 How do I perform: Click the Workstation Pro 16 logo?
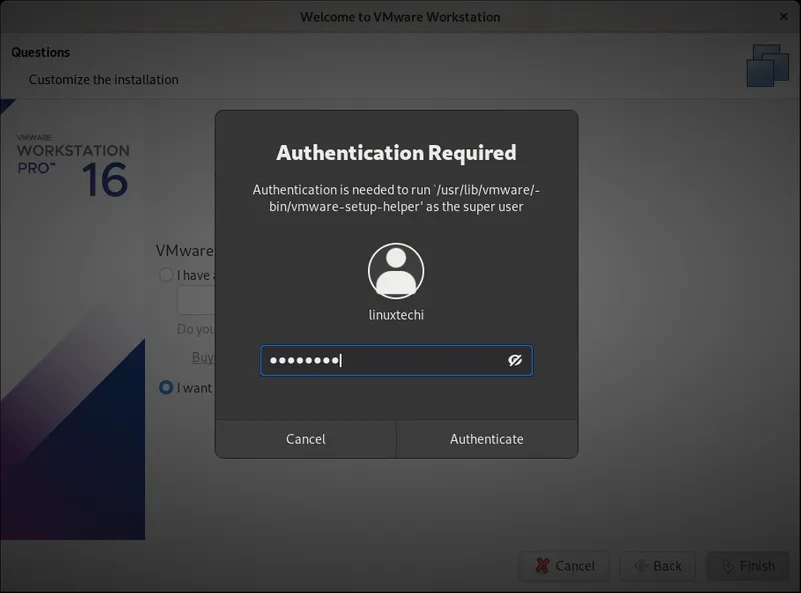(x=73, y=165)
